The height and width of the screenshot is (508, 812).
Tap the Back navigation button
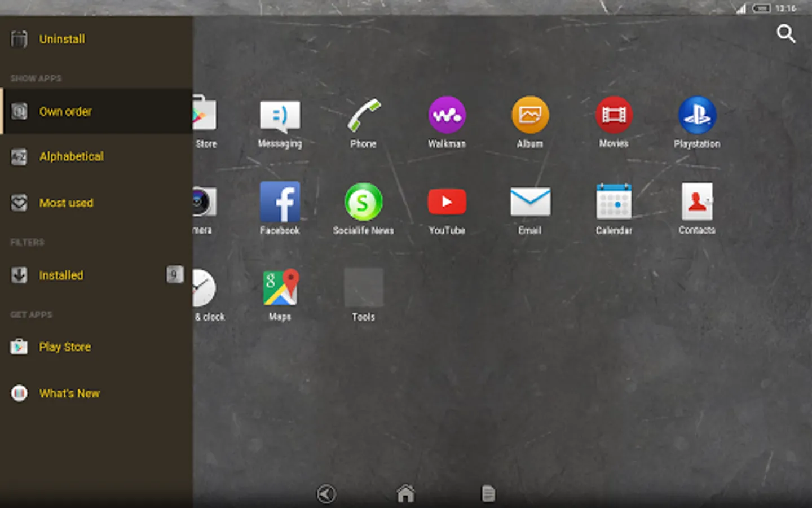pyautogui.click(x=326, y=494)
